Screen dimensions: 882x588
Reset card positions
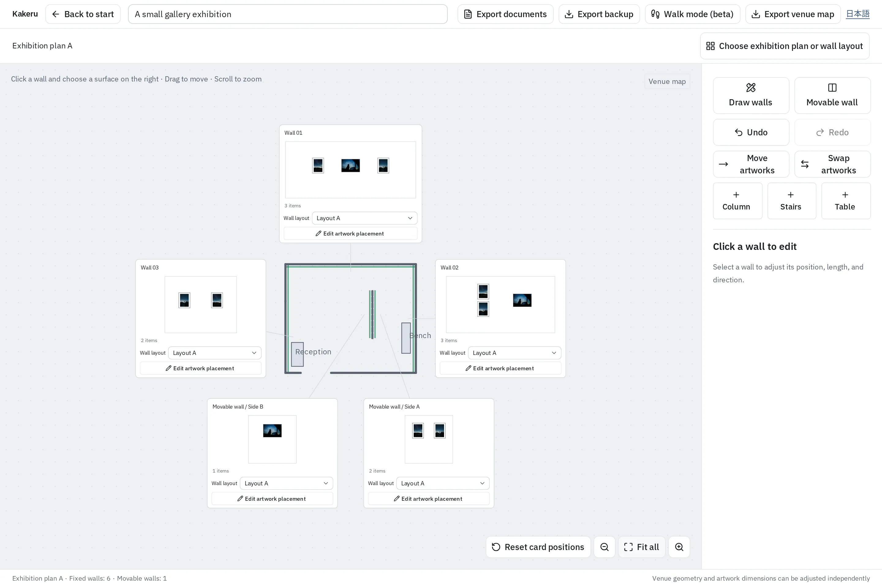click(538, 547)
